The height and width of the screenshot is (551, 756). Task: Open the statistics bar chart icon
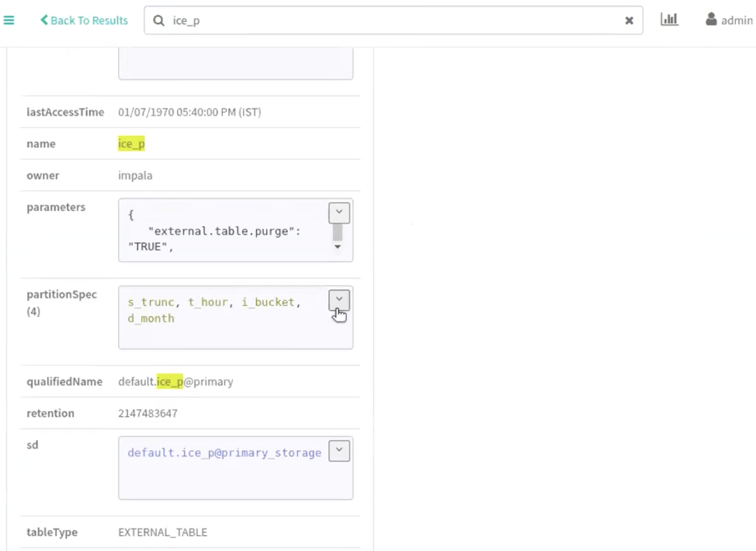[669, 20]
